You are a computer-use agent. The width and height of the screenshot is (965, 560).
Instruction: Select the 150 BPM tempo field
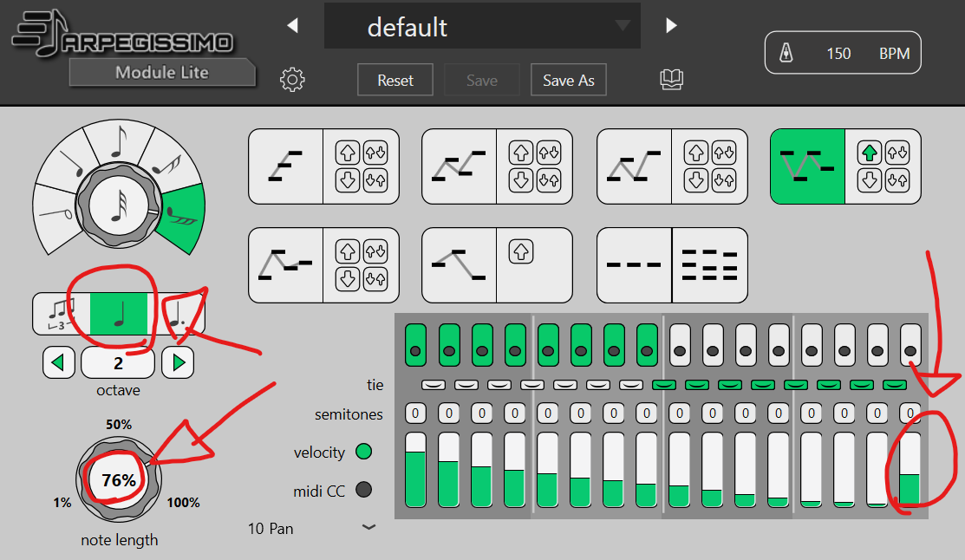click(x=843, y=53)
